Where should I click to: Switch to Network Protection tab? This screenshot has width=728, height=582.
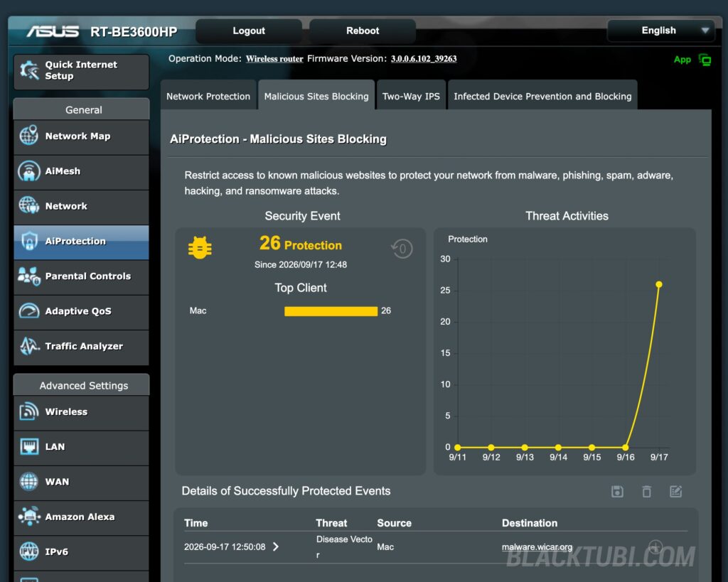208,96
